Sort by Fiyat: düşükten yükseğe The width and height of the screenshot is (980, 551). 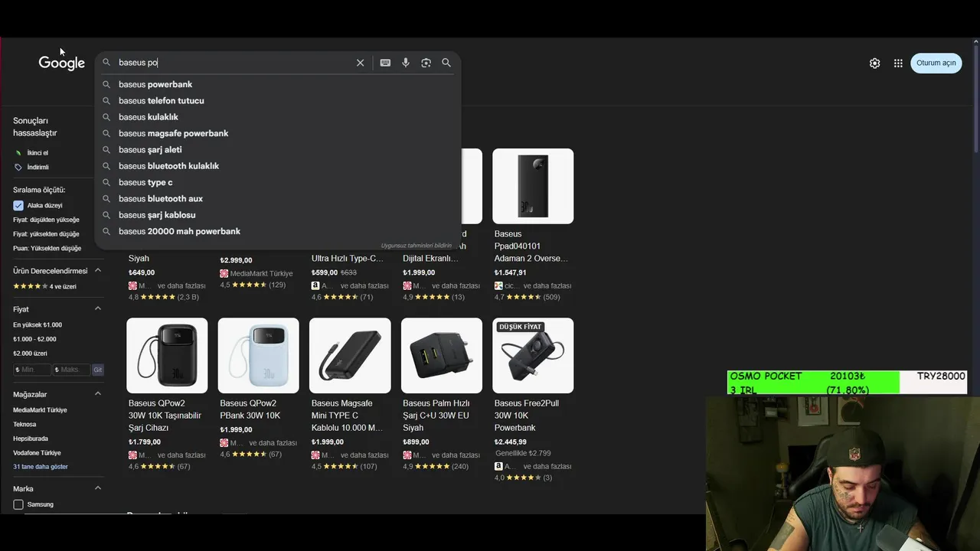click(46, 220)
